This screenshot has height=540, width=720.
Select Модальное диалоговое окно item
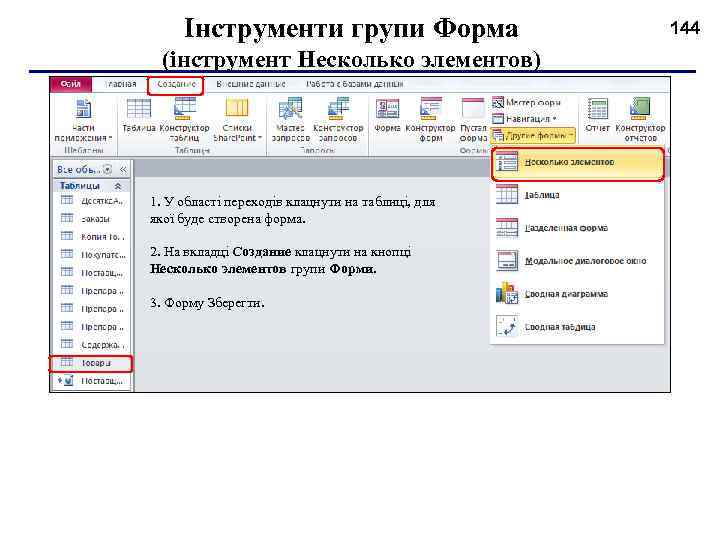(x=578, y=261)
